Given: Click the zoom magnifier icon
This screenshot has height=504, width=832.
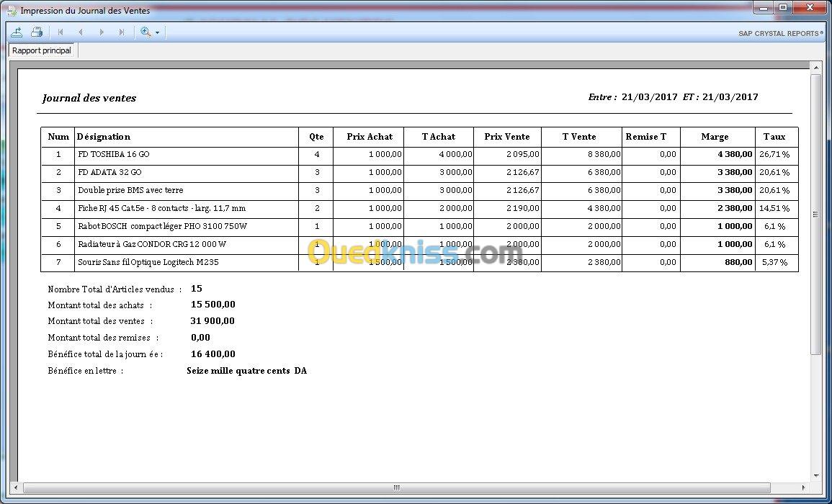Looking at the screenshot, I should [146, 32].
